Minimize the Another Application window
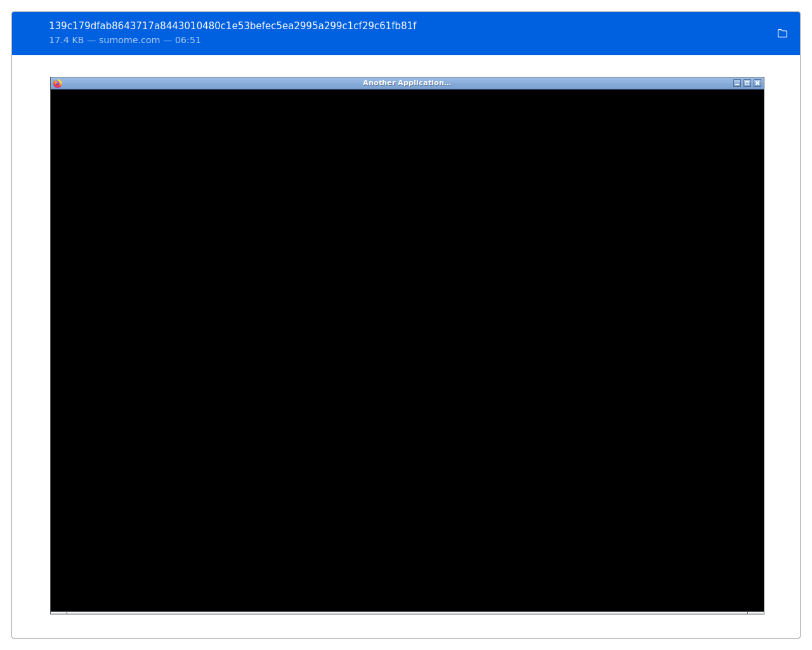The width and height of the screenshot is (812, 650). pos(737,83)
